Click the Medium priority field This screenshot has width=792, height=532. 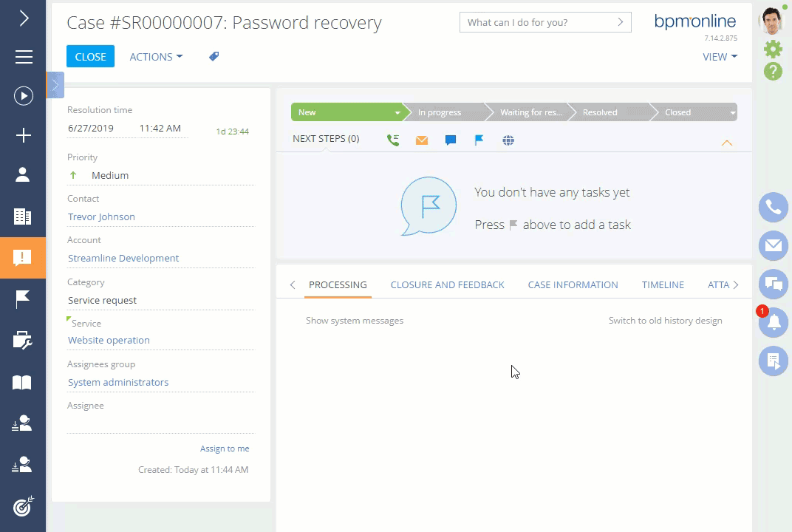161,175
